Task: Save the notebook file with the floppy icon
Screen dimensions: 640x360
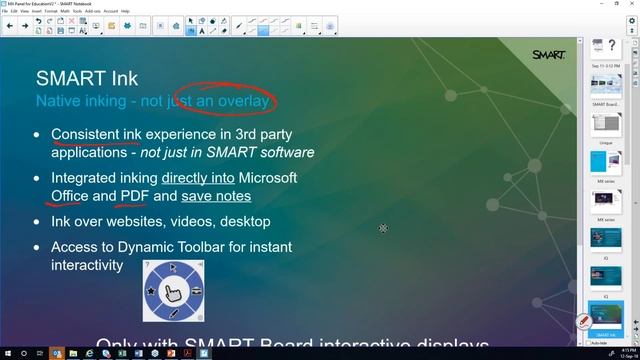Action: coord(60,31)
